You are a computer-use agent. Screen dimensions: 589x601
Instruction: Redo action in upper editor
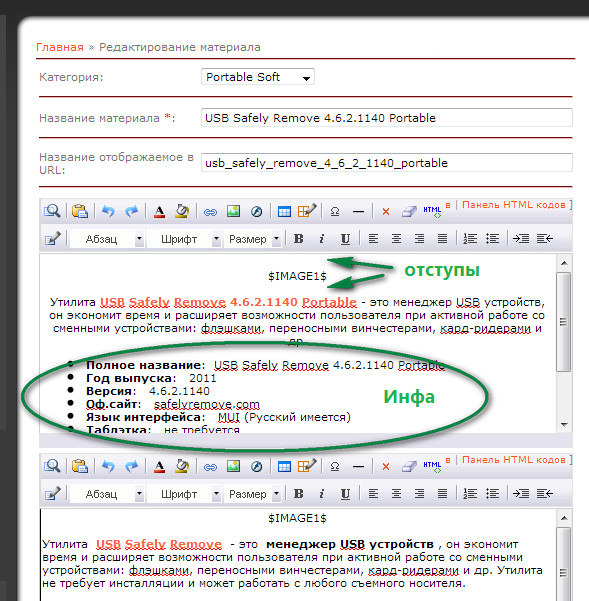pos(131,211)
